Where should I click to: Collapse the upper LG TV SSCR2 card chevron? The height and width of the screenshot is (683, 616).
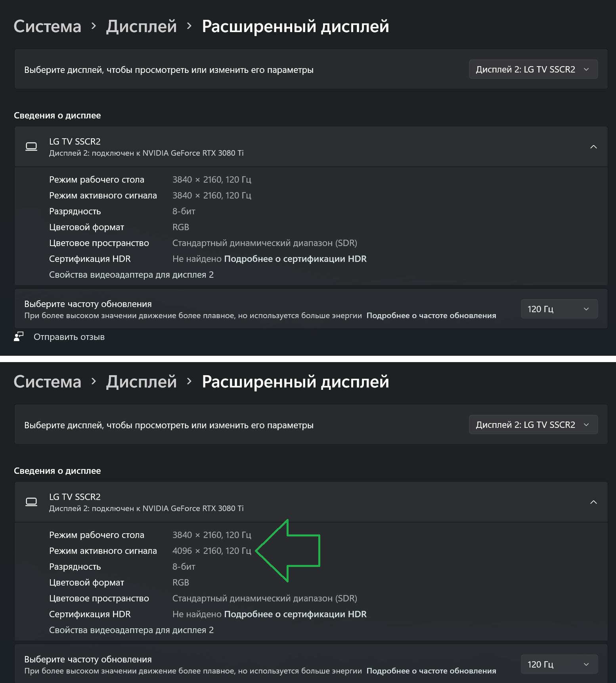(x=593, y=147)
